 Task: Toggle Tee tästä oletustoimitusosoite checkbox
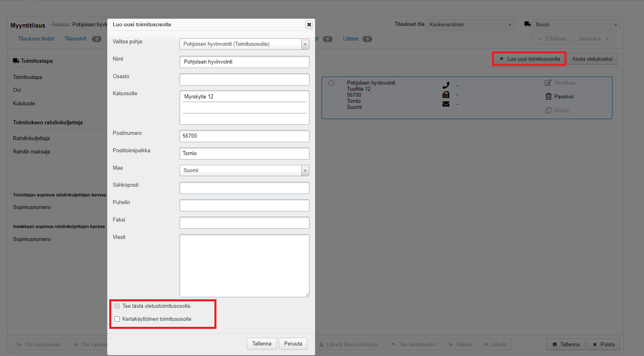coord(117,306)
